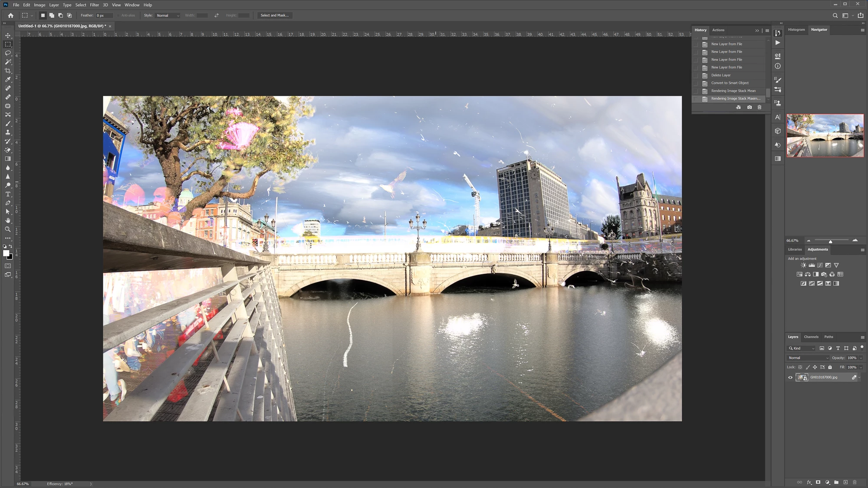Image resolution: width=868 pixels, height=488 pixels.
Task: Hide the GH010187000.jpg layer
Action: (790, 377)
